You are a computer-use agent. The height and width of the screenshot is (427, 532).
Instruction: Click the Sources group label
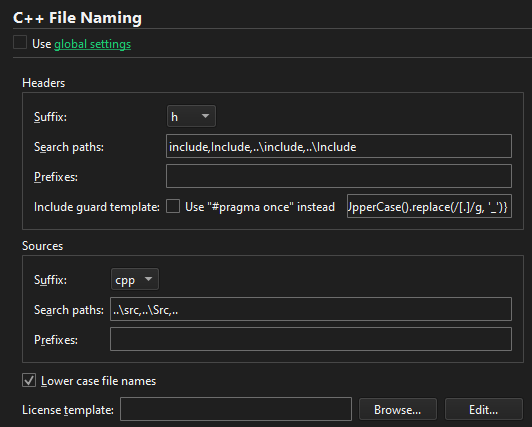(x=42, y=246)
